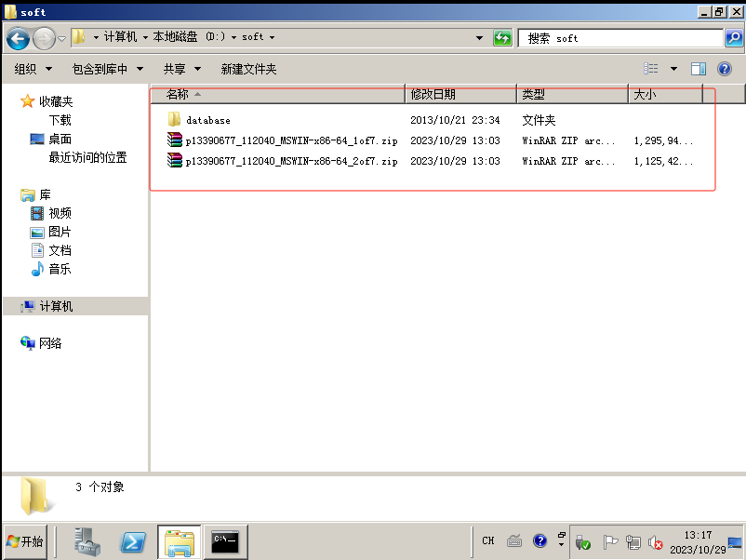Open the address bar history dropdown
This screenshot has height=560, width=746.
pyautogui.click(x=480, y=37)
